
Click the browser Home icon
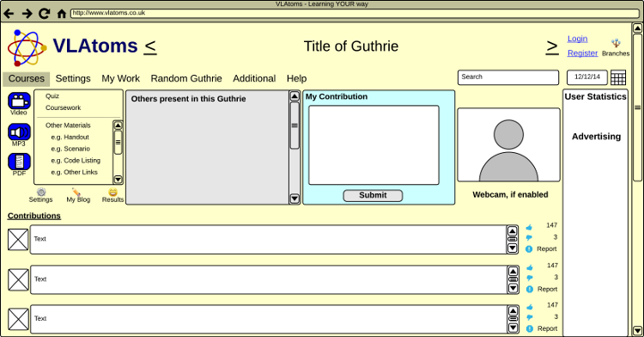(x=62, y=14)
